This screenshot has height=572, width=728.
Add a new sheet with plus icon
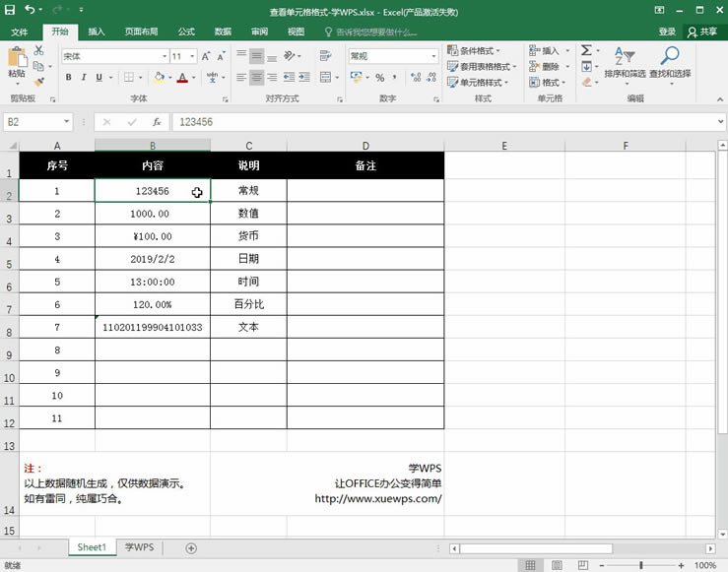click(x=191, y=547)
